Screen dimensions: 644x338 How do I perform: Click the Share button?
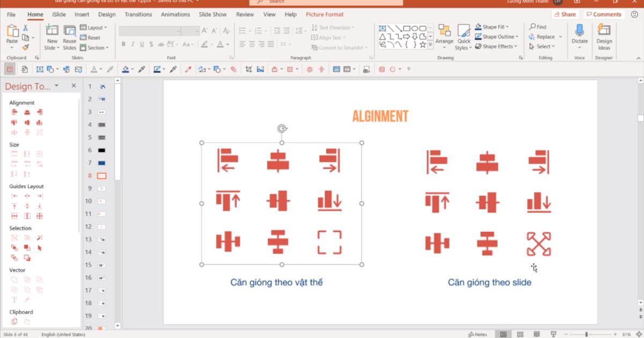(565, 14)
